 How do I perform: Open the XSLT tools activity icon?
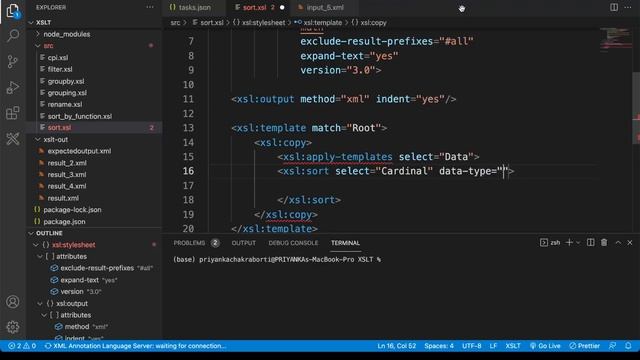coord(13,139)
